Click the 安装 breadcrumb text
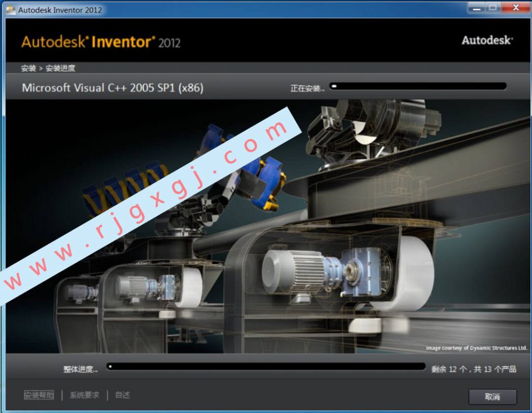Screen dimensions: 532x413 29,68
